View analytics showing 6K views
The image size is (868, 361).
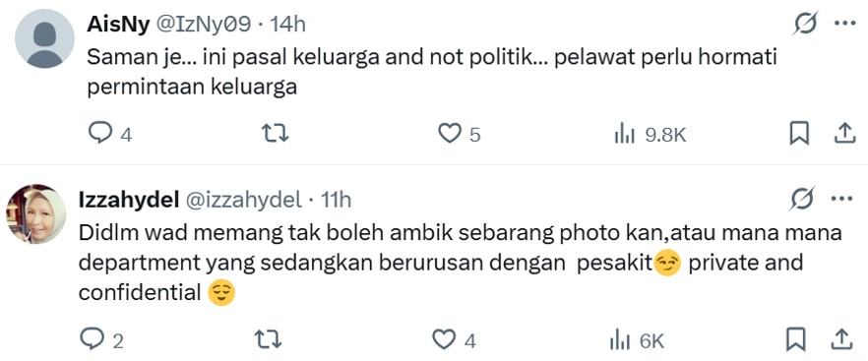click(637, 340)
